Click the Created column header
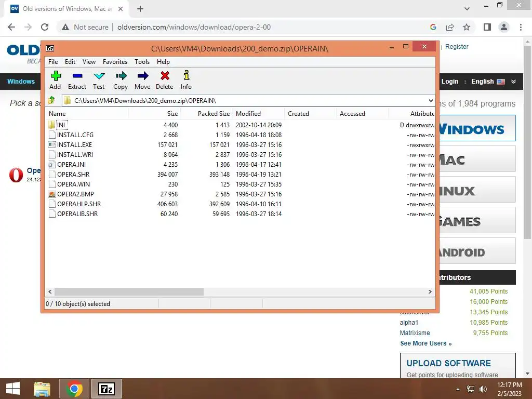The width and height of the screenshot is (532, 399). (x=310, y=114)
